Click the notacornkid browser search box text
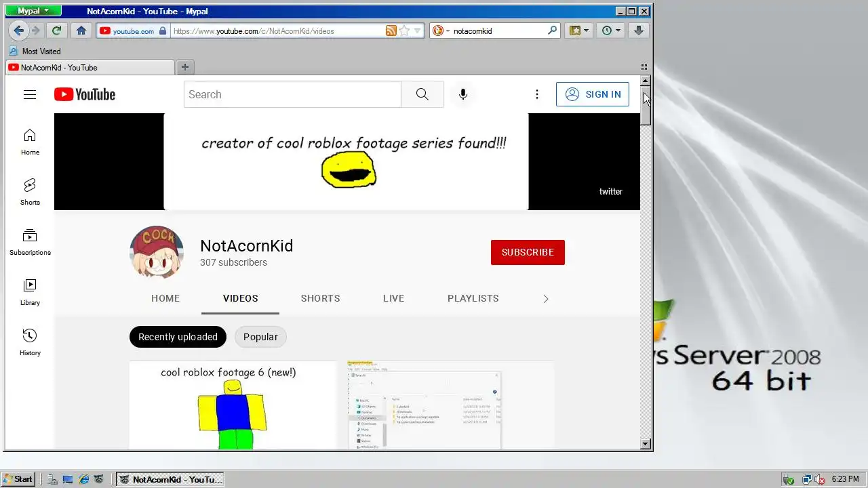The width and height of the screenshot is (868, 488). coord(473,30)
